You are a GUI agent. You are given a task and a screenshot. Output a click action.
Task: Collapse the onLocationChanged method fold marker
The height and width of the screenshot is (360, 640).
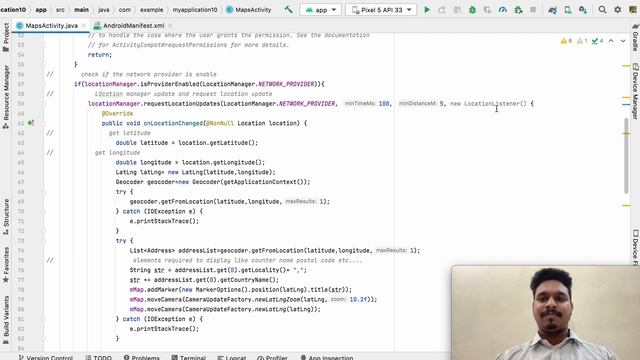(44, 123)
